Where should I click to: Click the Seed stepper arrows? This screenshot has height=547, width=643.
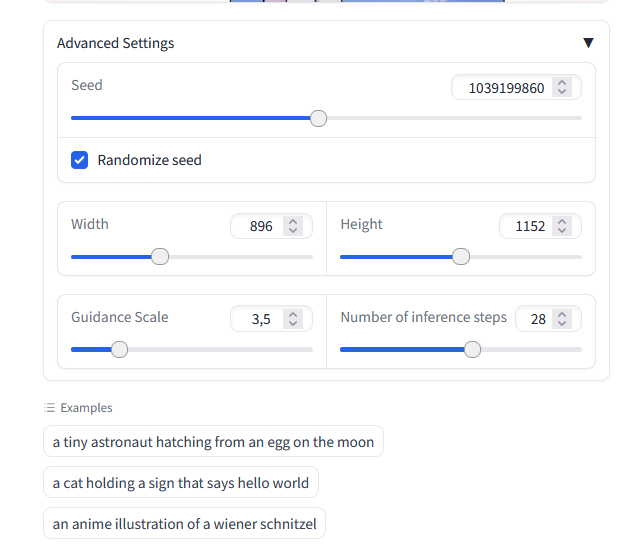pos(562,88)
